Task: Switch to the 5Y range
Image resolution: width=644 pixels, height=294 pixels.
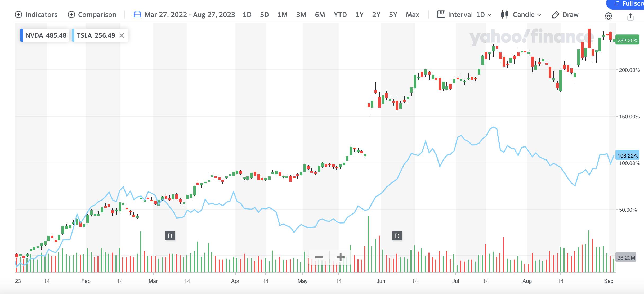Action: pyautogui.click(x=393, y=15)
